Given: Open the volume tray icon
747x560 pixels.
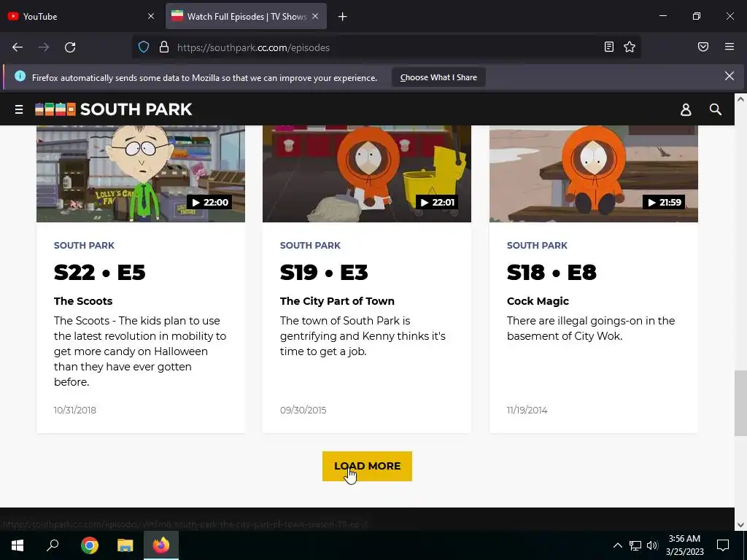Looking at the screenshot, I should 652,545.
